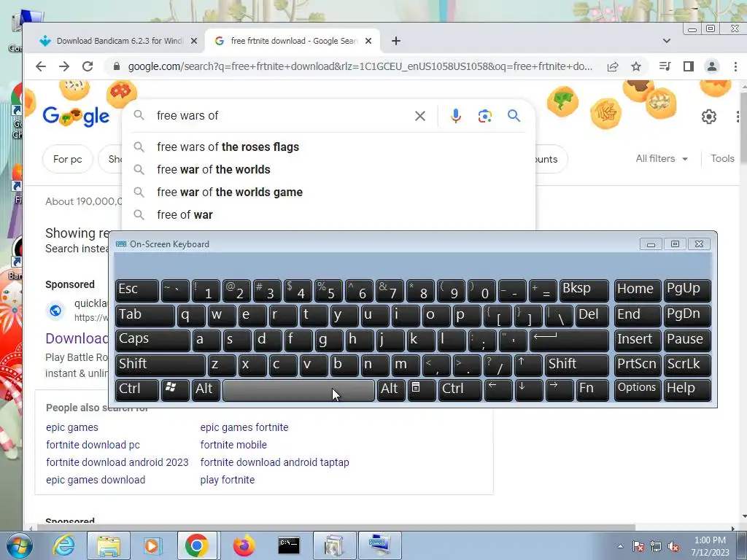Click the Options key on keyboard
This screenshot has height=560, width=747.
[x=638, y=389]
